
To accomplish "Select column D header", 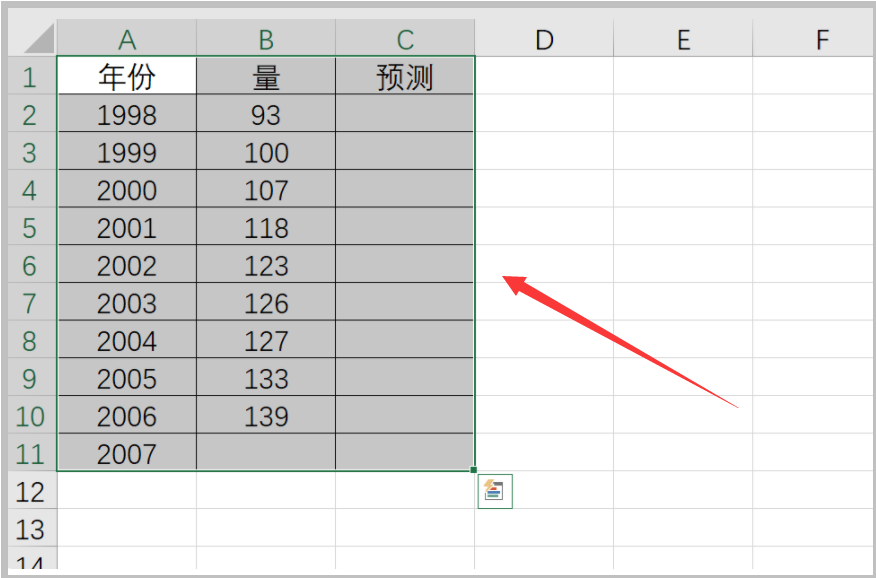I will [544, 39].
